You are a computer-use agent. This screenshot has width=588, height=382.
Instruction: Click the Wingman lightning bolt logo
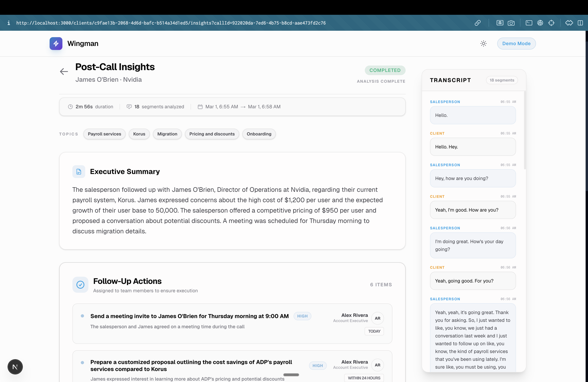click(x=56, y=43)
